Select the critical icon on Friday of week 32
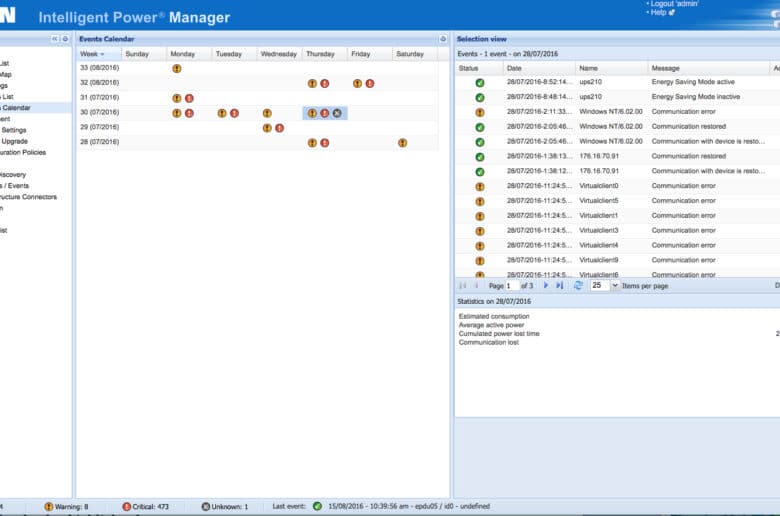 370,84
